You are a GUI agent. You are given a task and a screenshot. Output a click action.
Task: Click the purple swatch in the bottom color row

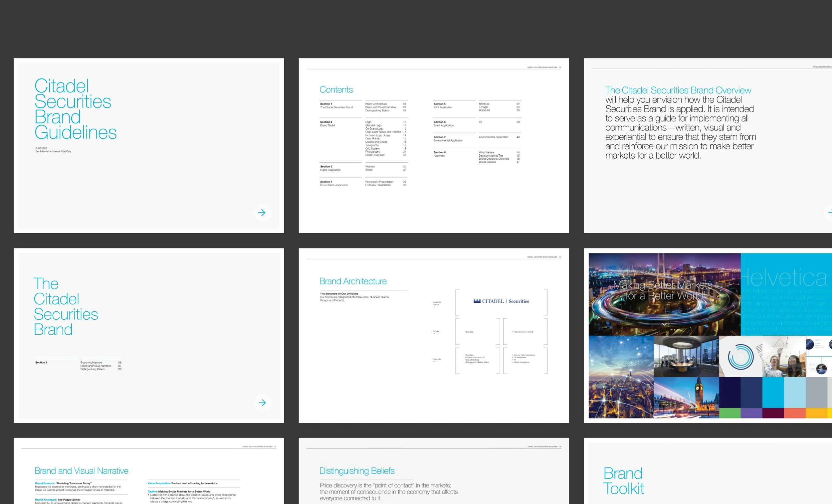click(x=751, y=413)
